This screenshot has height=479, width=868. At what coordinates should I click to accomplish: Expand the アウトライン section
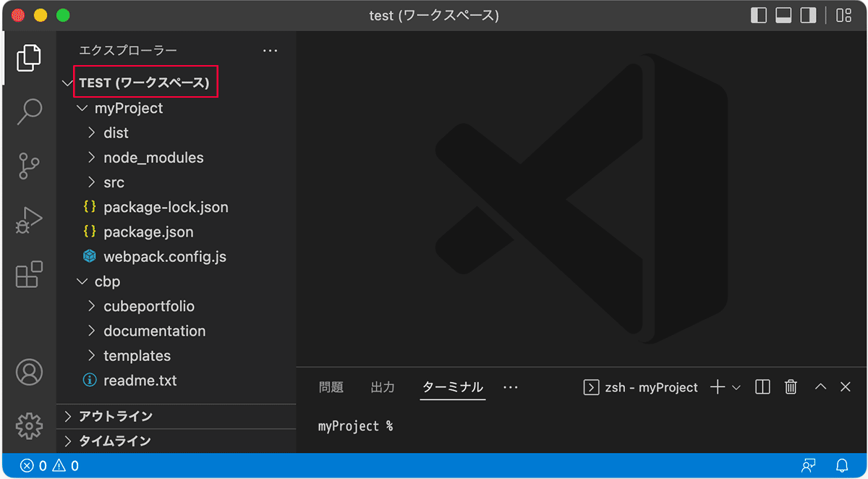pos(116,416)
